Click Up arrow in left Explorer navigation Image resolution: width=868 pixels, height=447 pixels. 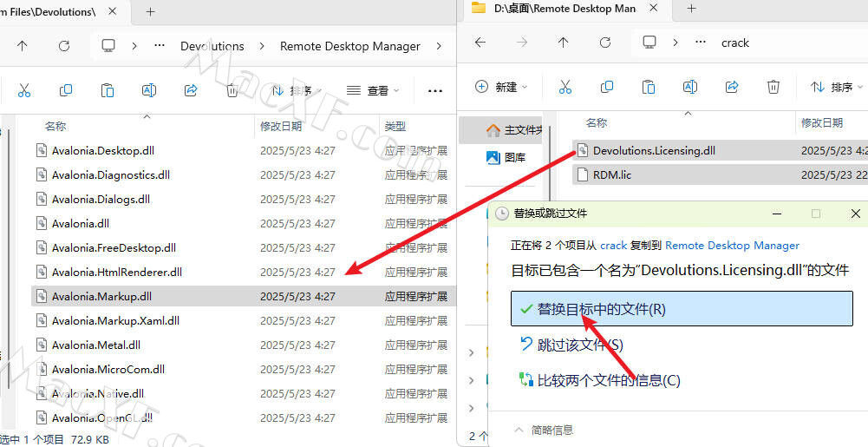click(x=23, y=46)
